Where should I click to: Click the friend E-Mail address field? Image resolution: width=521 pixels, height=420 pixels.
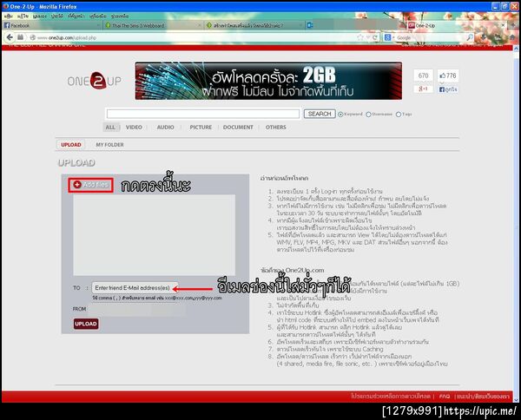(x=135, y=288)
